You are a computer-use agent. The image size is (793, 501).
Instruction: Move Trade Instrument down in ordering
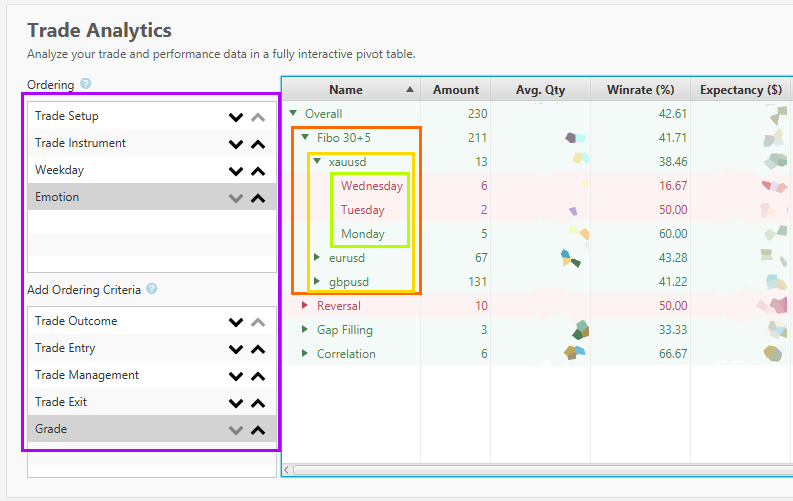(x=236, y=145)
